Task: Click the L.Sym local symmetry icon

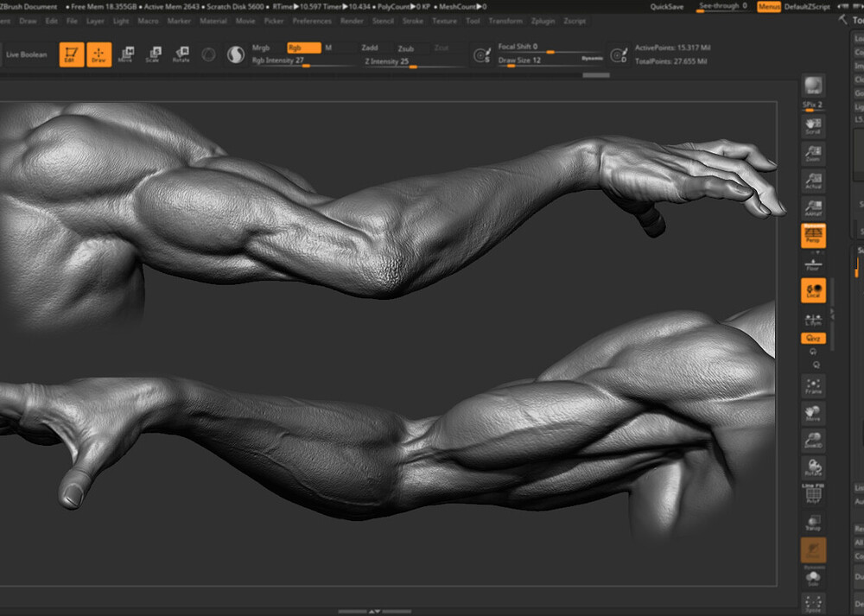Action: click(813, 320)
